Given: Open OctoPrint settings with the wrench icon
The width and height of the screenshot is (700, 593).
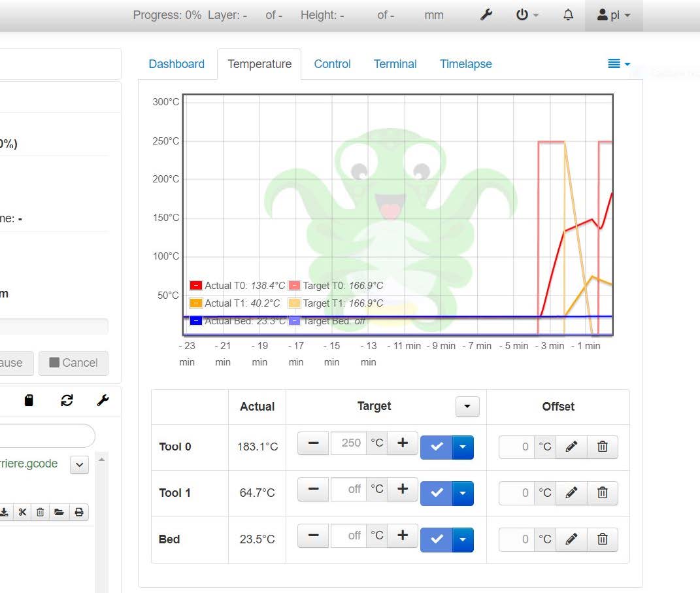Looking at the screenshot, I should point(486,14).
